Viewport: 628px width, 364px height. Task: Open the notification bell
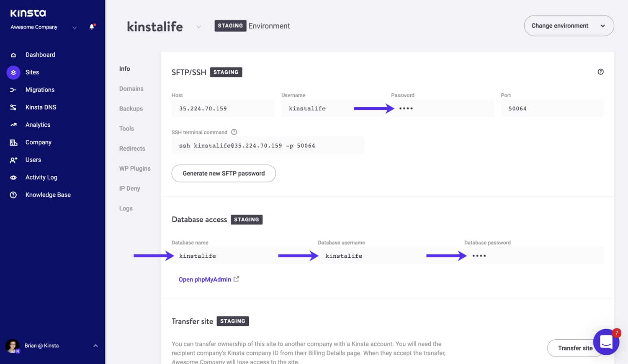92,27
